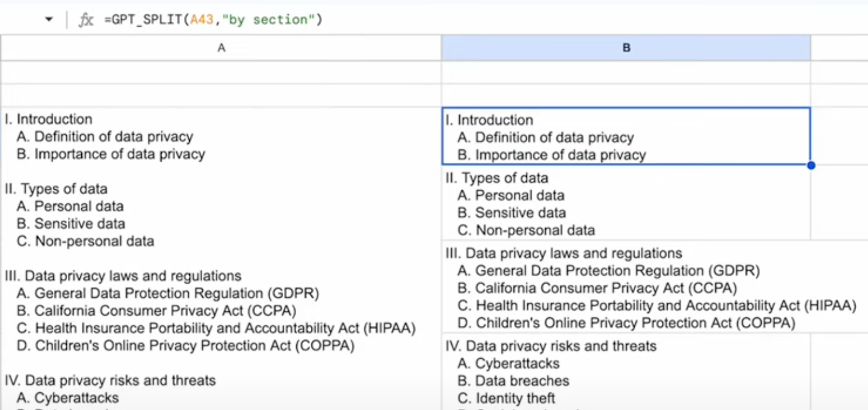Select the top empty cell right of column B
868x410 pixels.
[x=839, y=72]
